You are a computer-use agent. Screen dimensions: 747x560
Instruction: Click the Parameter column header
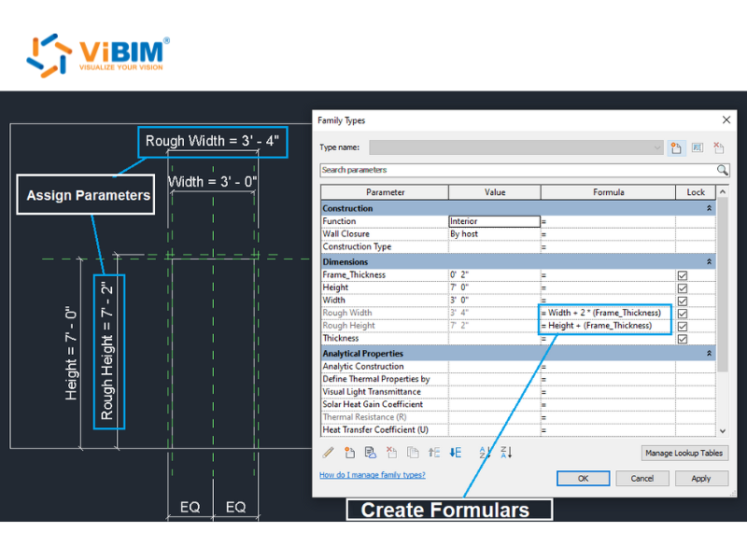385,192
